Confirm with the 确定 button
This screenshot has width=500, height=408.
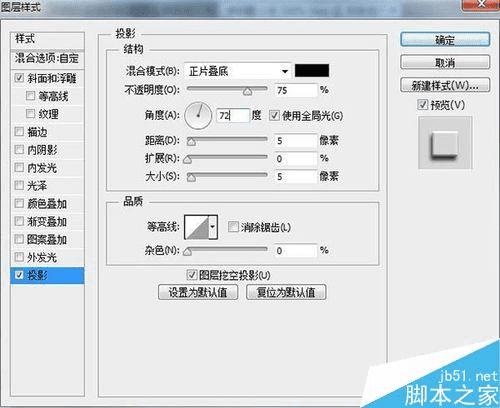pos(445,40)
